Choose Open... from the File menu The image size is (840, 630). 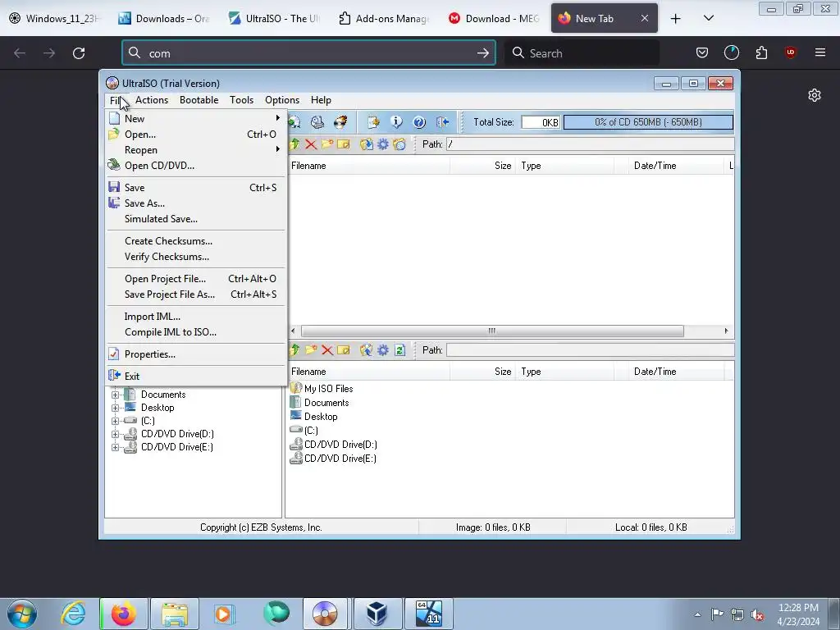click(195, 135)
